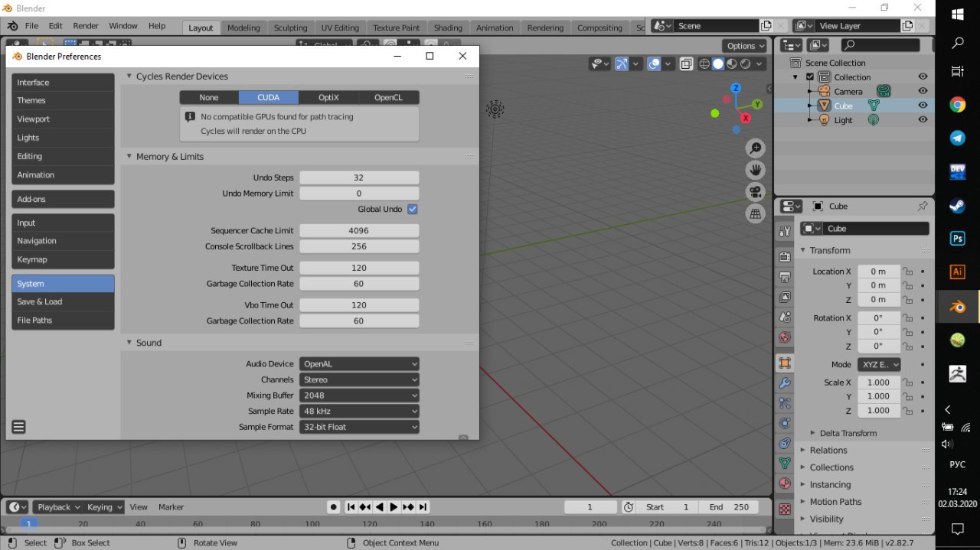Open Telegram from the Windows taskbar
The height and width of the screenshot is (550, 980).
coord(957,138)
